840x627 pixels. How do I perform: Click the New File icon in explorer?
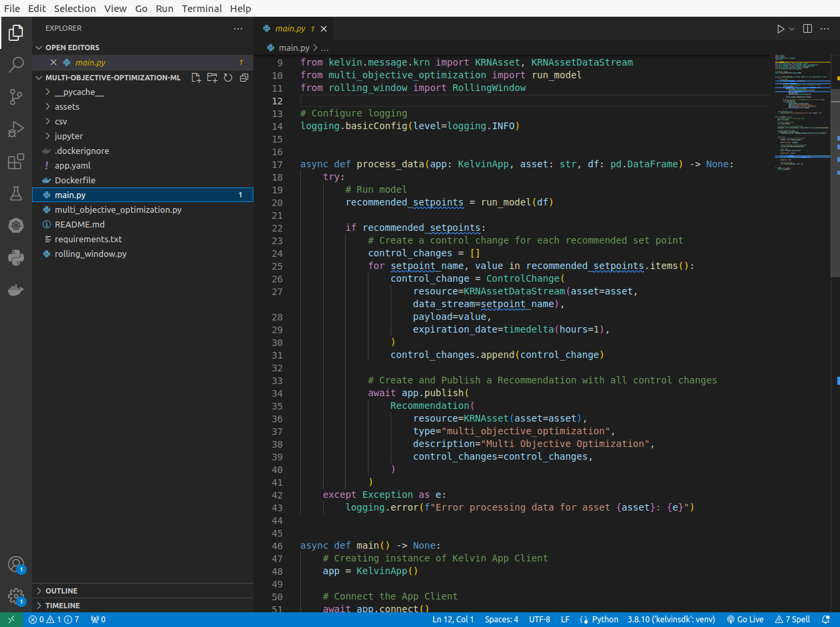(x=196, y=78)
